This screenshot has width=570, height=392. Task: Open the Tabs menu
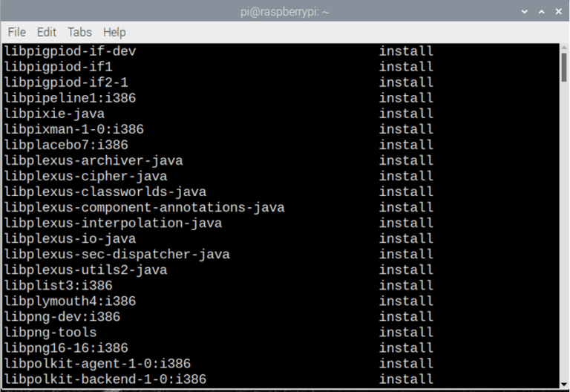[x=79, y=33]
